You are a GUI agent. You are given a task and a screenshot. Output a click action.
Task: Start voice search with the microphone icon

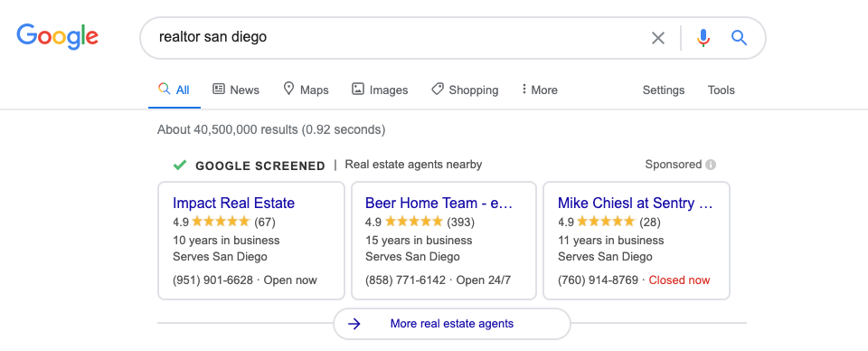point(703,38)
